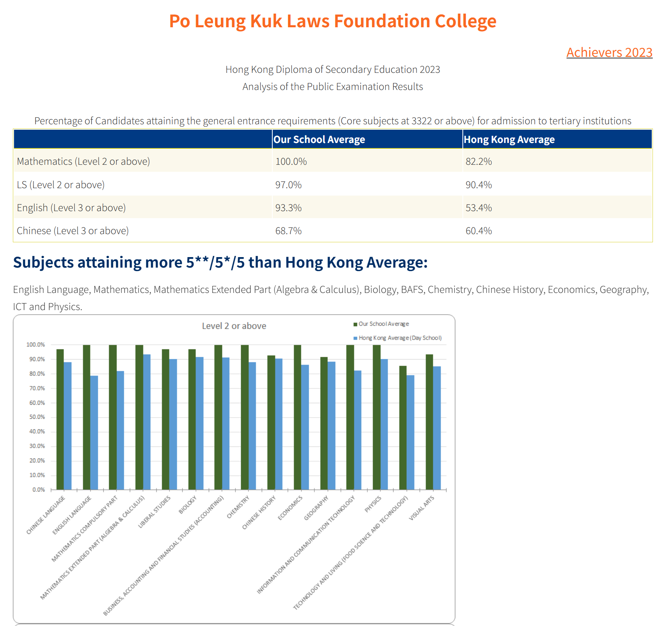
Task: Click the 50.0% label on the chart axis
Action: (x=37, y=417)
